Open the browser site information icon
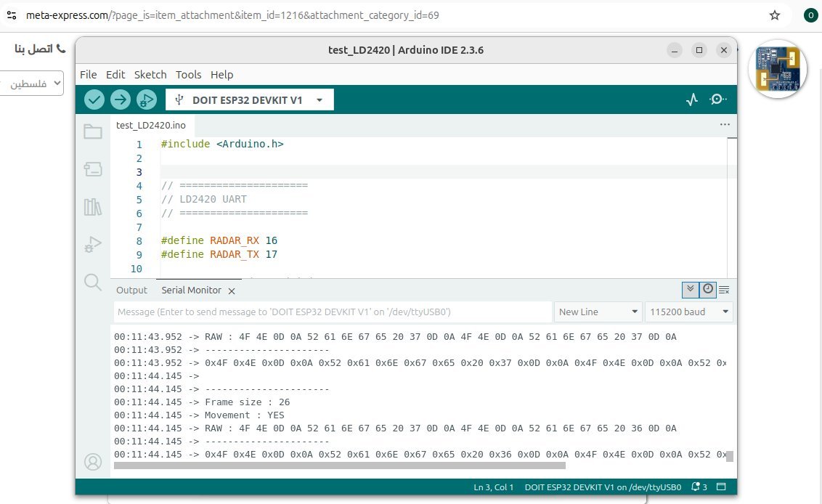This screenshot has height=504, width=822. click(12, 15)
